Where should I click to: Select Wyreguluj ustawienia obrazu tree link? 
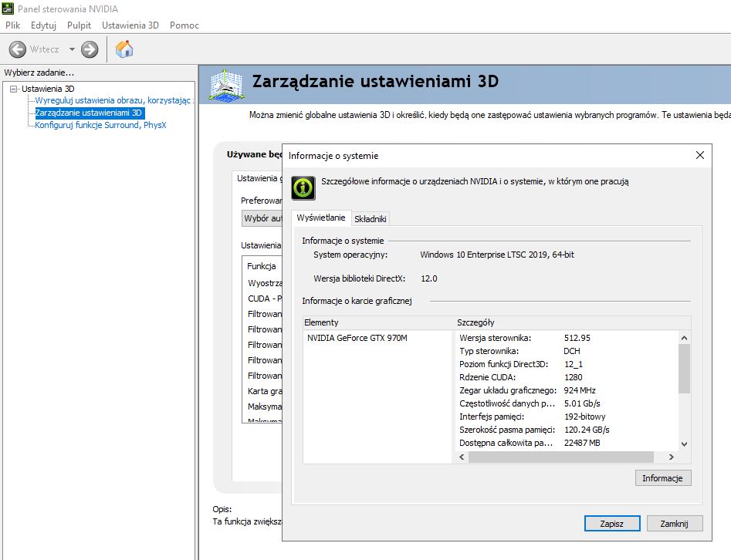pyautogui.click(x=113, y=100)
